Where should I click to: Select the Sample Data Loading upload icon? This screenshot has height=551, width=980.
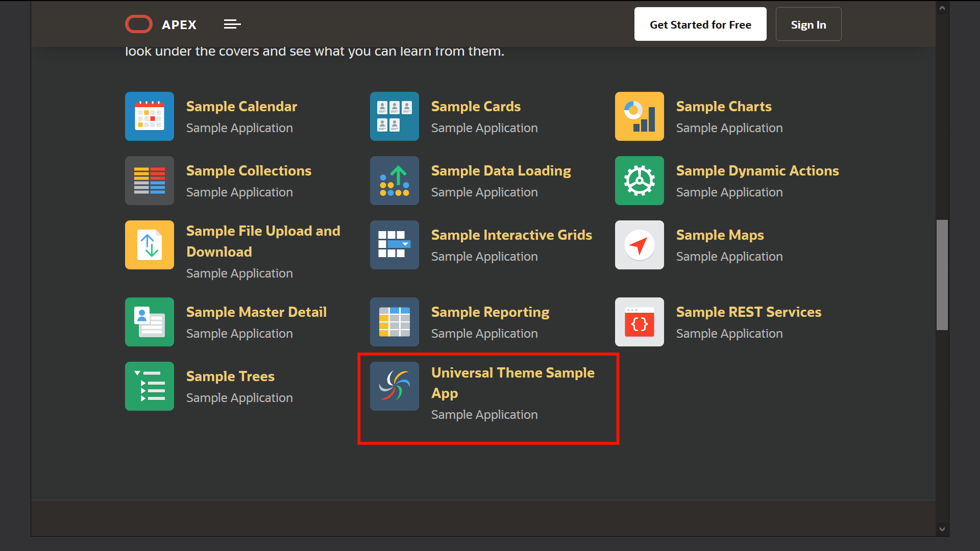tap(394, 181)
